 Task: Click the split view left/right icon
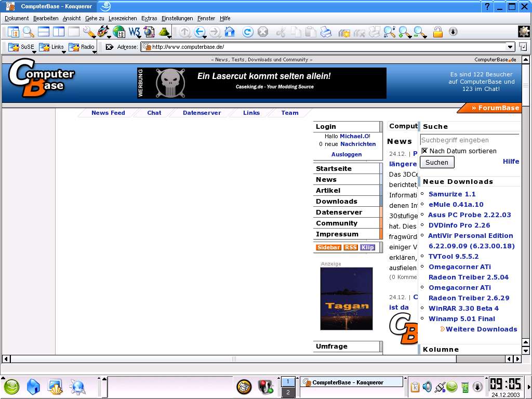click(x=59, y=32)
